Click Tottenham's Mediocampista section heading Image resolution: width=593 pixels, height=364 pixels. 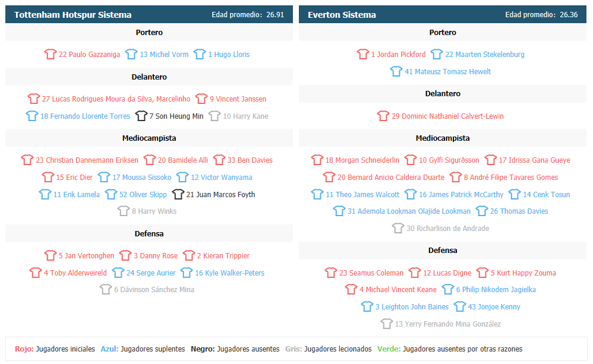pos(149,138)
